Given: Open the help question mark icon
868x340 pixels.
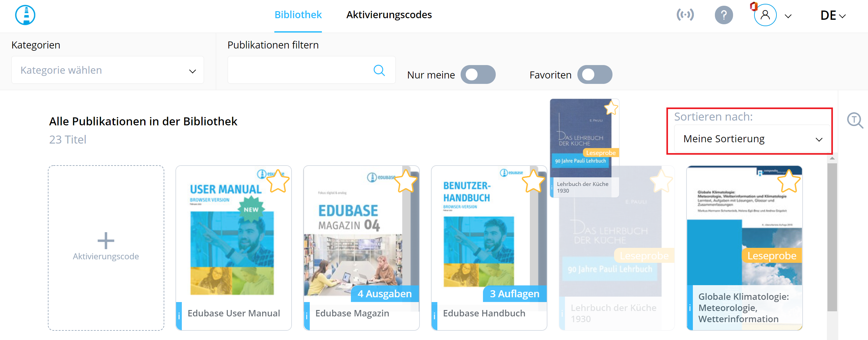Looking at the screenshot, I should point(723,15).
